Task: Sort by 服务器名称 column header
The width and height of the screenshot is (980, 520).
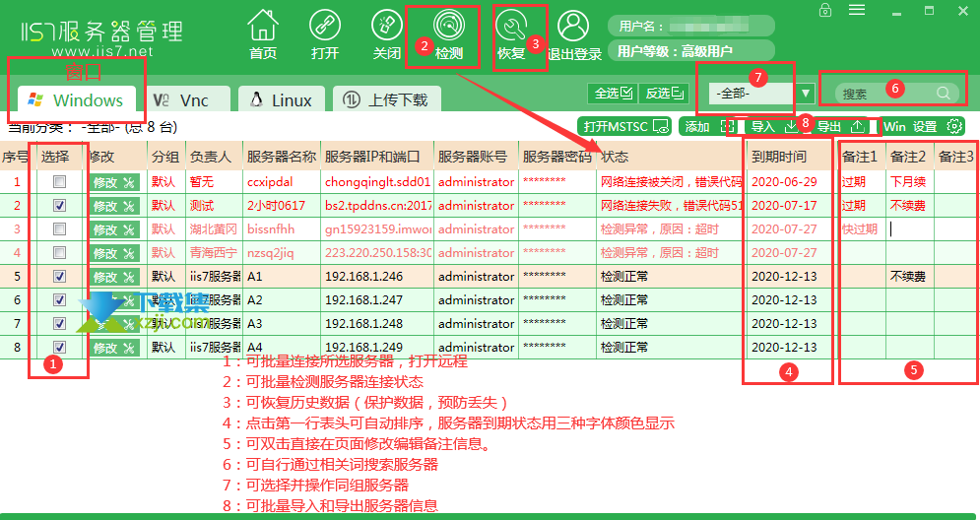Action: point(282,157)
